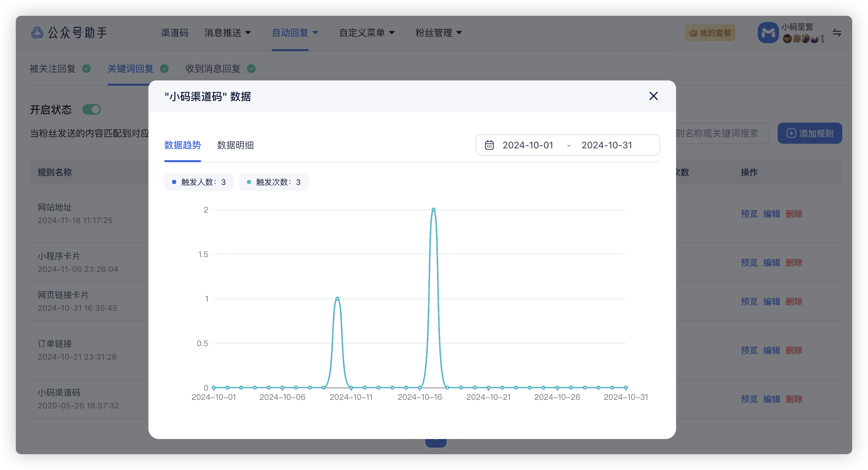Click the green check icon beside 被关注回复

pos(87,69)
